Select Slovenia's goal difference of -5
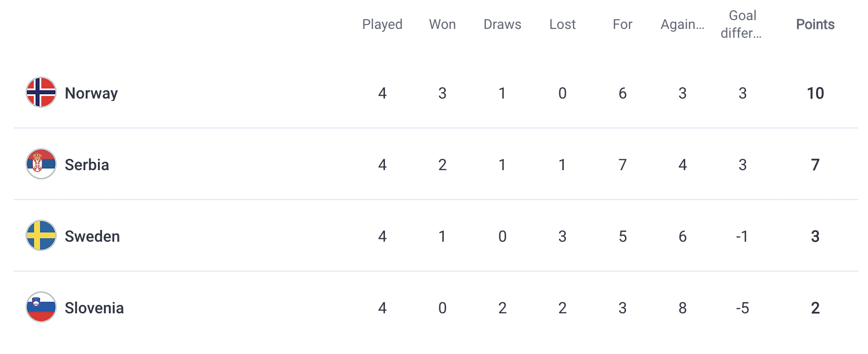Screen dimensions: 868x354 (x=743, y=308)
